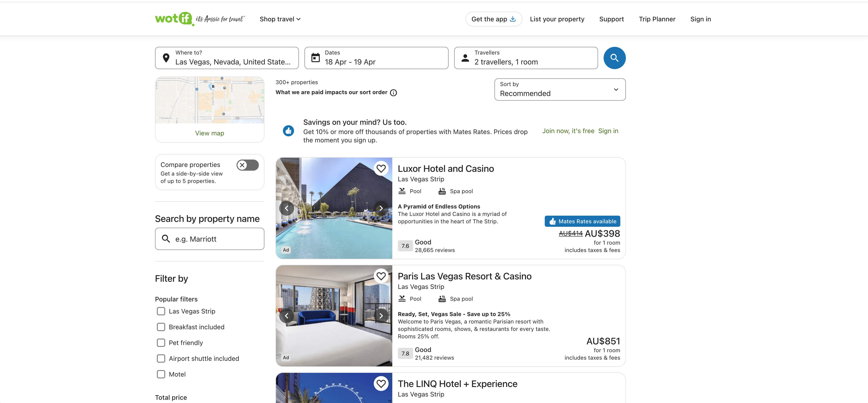Show previous photo of Paris Las Vegas
868x403 pixels.
coord(286,316)
